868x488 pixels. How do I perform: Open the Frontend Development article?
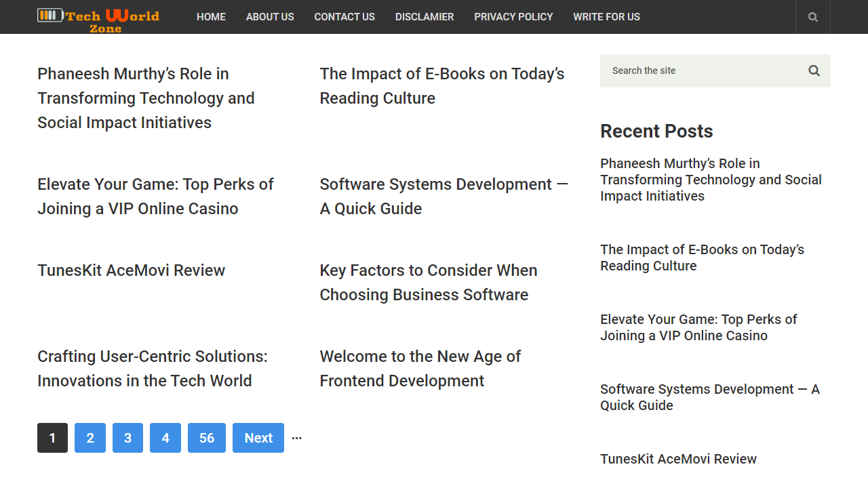coord(420,368)
